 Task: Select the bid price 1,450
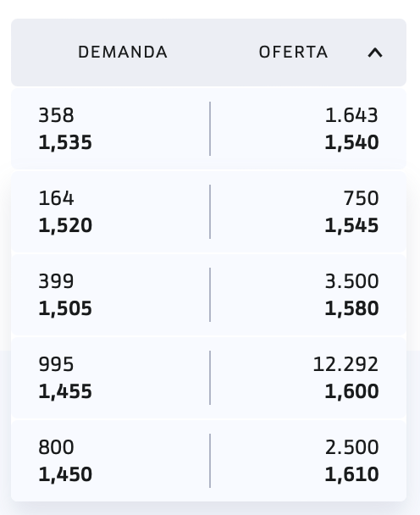(65, 474)
